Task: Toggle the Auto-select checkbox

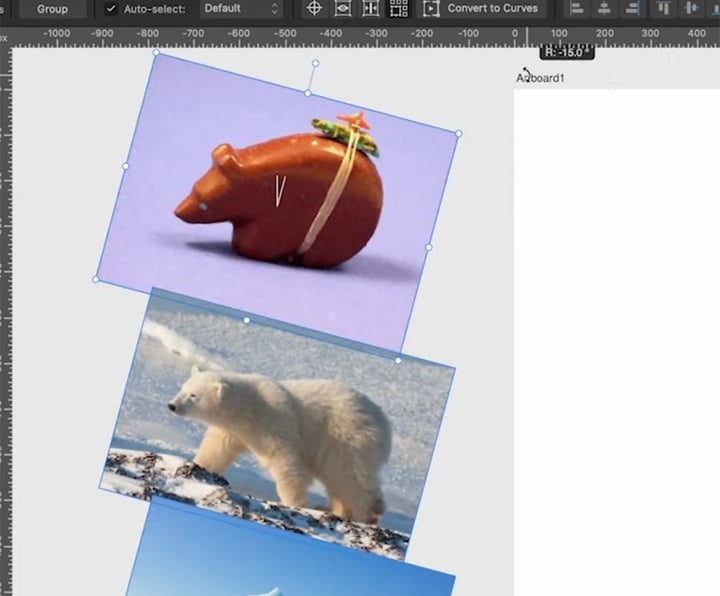Action: pyautogui.click(x=110, y=9)
